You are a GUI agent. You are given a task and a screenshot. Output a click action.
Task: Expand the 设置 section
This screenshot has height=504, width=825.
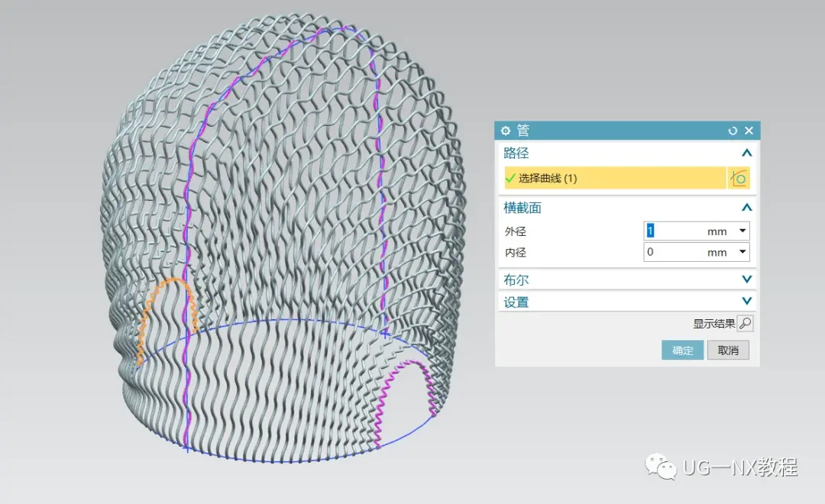click(746, 302)
